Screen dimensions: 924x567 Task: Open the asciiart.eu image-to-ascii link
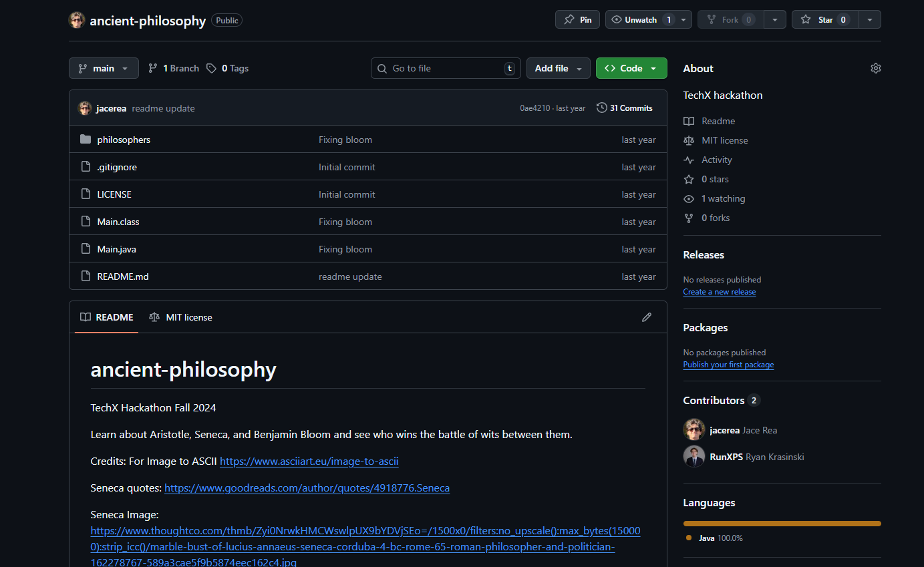pos(309,461)
